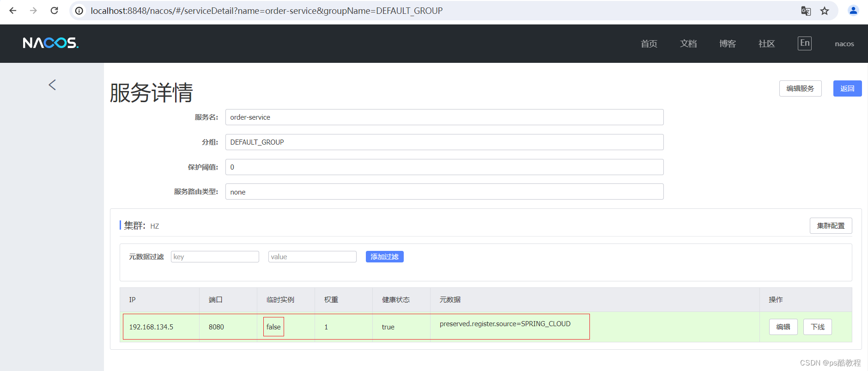Go back using browser back arrow
Screen dimensions: 868x371
(x=13, y=11)
